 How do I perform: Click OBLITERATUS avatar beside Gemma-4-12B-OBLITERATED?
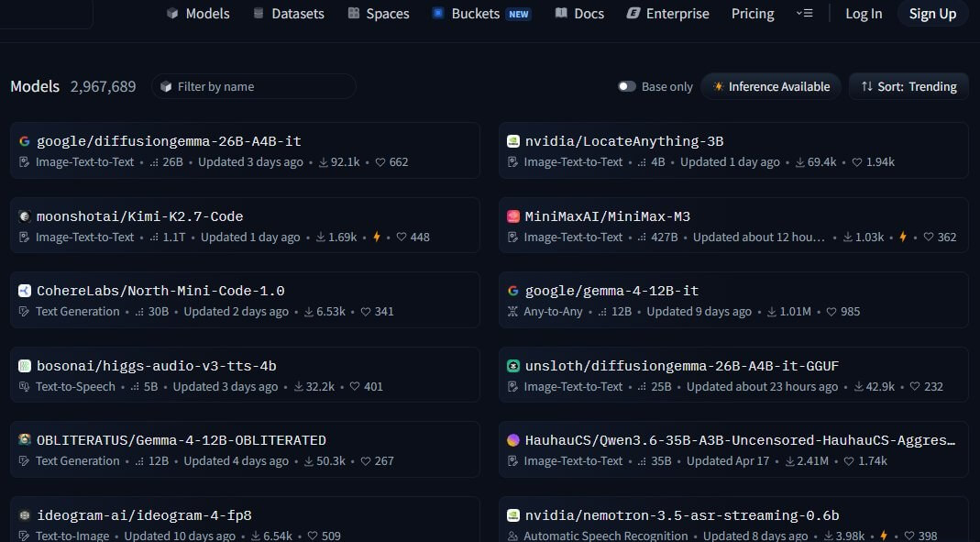point(25,440)
